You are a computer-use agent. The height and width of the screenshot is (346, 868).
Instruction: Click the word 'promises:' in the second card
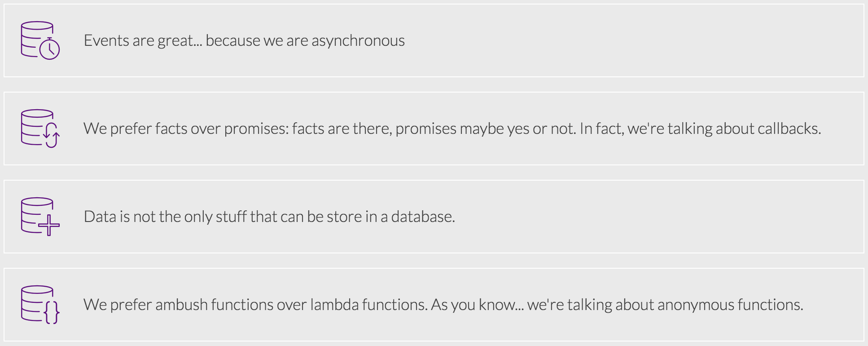coord(256,129)
